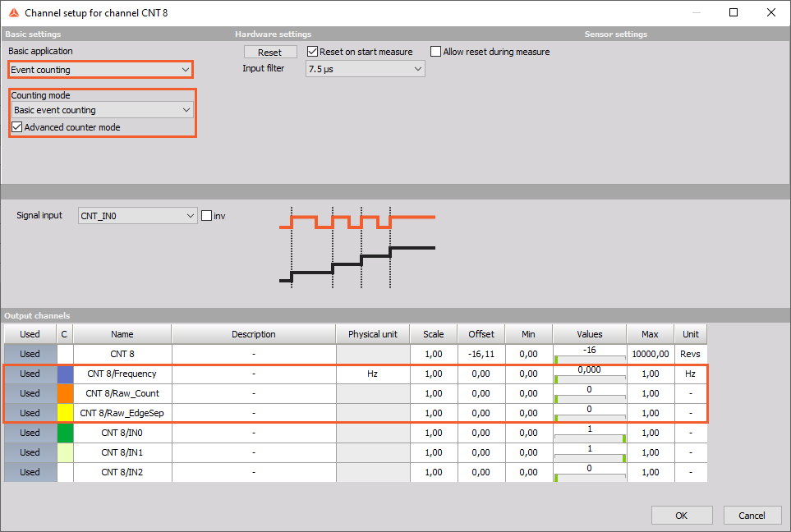The height and width of the screenshot is (532, 791).
Task: Click the Values column header
Action: click(589, 334)
